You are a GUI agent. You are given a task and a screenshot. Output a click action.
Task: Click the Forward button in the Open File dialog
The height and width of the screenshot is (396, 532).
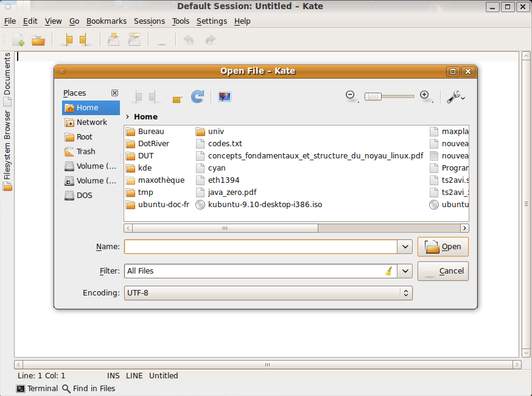coord(153,97)
